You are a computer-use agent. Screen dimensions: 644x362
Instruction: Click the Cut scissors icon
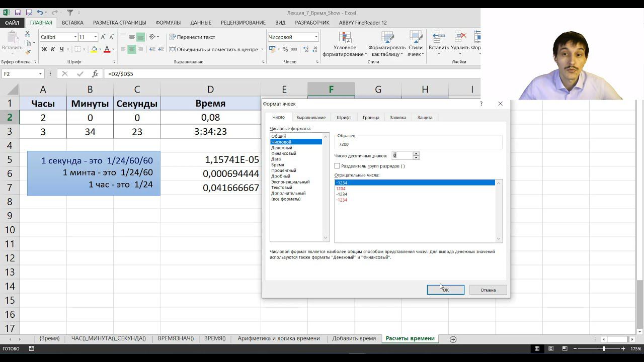click(x=28, y=34)
